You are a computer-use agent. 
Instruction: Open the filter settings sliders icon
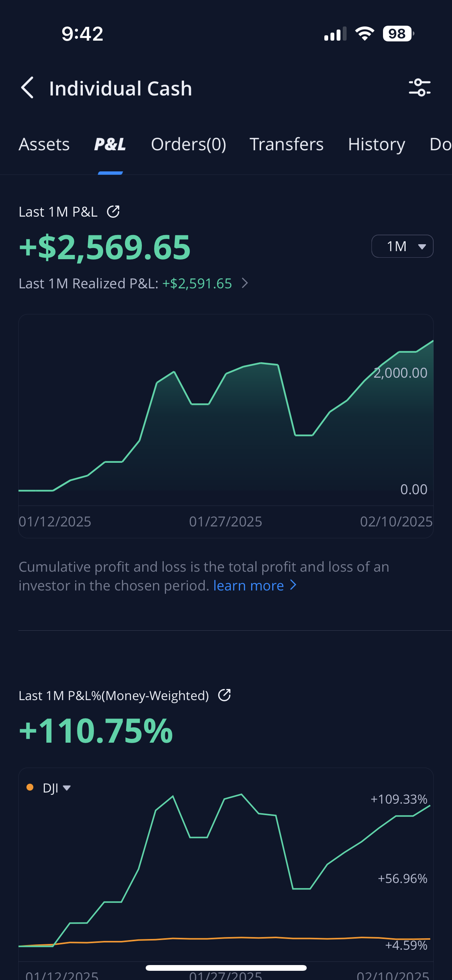419,87
